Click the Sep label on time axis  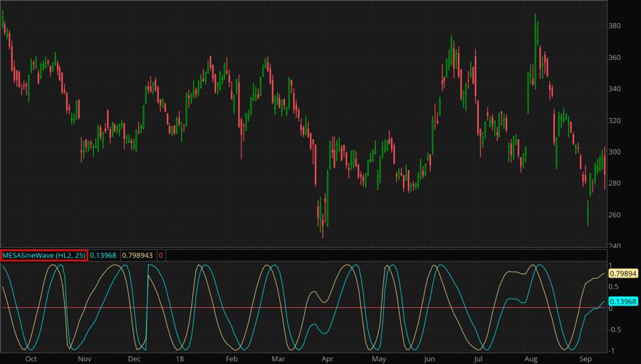[584, 359]
